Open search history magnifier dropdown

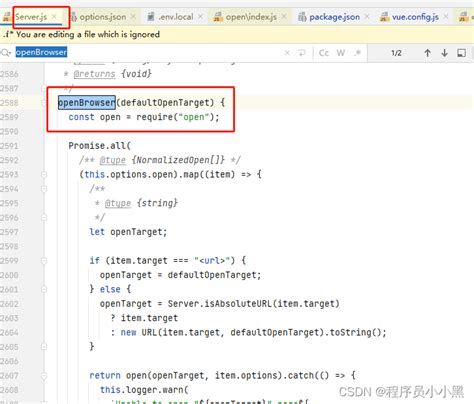(x=6, y=52)
